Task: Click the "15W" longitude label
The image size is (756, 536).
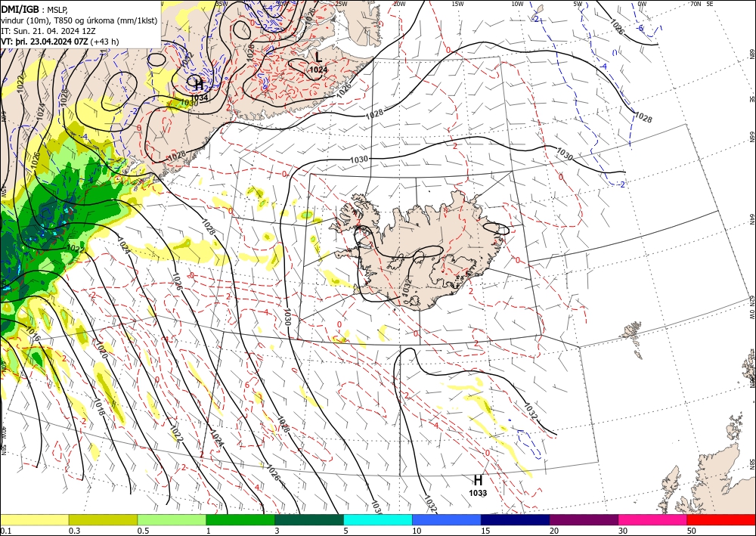Action: click(x=457, y=4)
